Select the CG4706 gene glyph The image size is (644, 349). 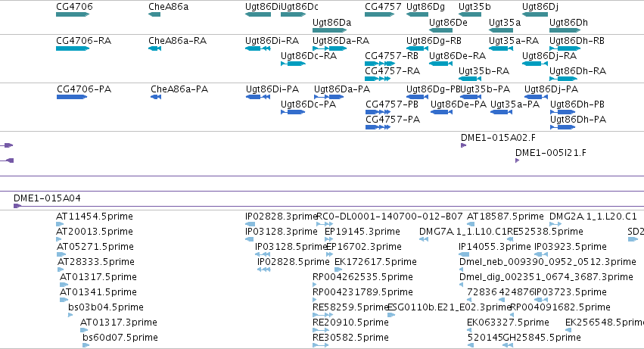click(73, 14)
